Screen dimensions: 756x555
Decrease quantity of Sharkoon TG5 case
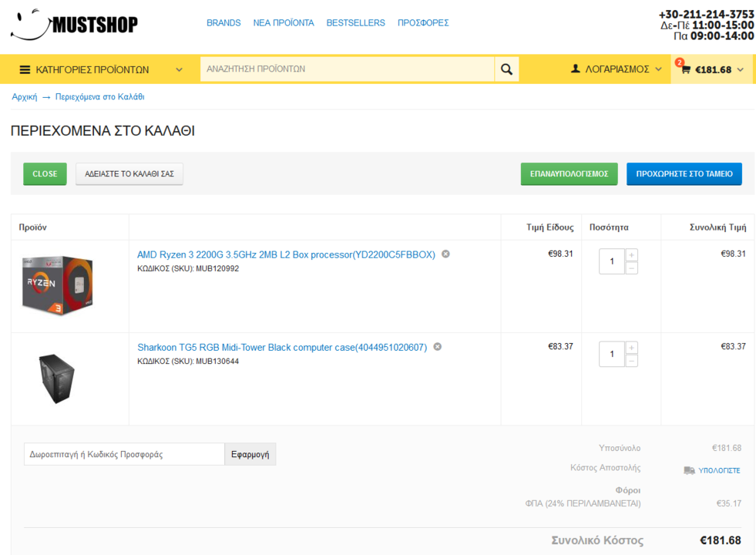[x=632, y=360]
